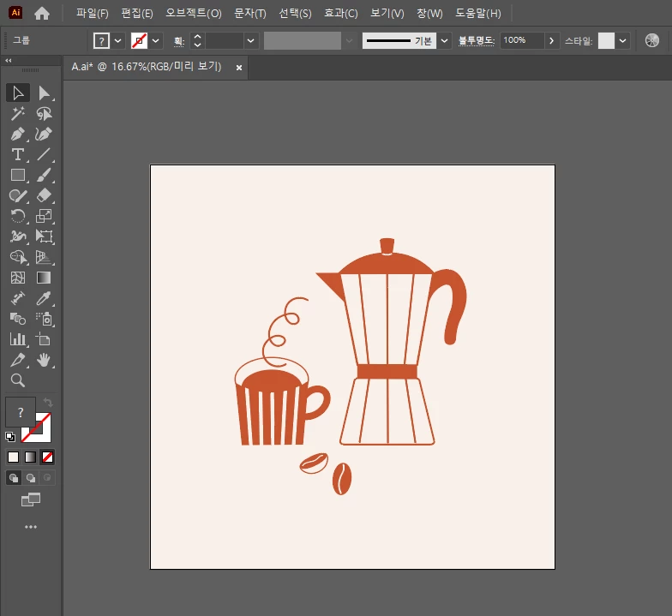Expand the stroke profile 기본 dropdown

click(x=444, y=41)
